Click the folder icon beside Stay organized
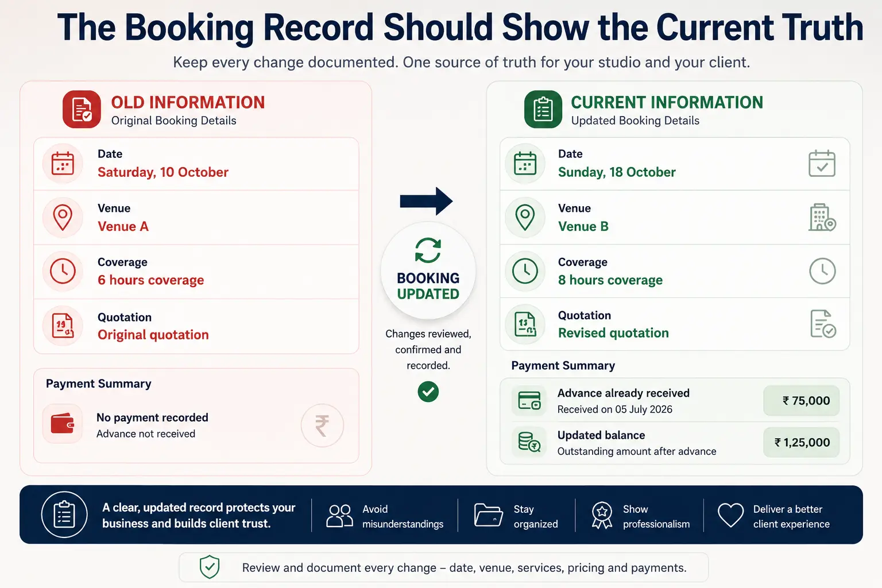 489,514
